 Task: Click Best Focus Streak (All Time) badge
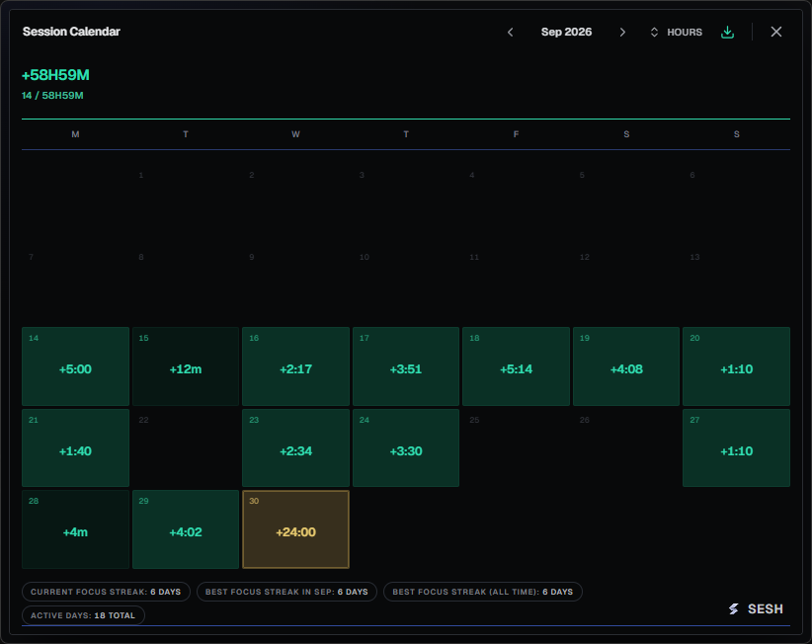pos(483,592)
